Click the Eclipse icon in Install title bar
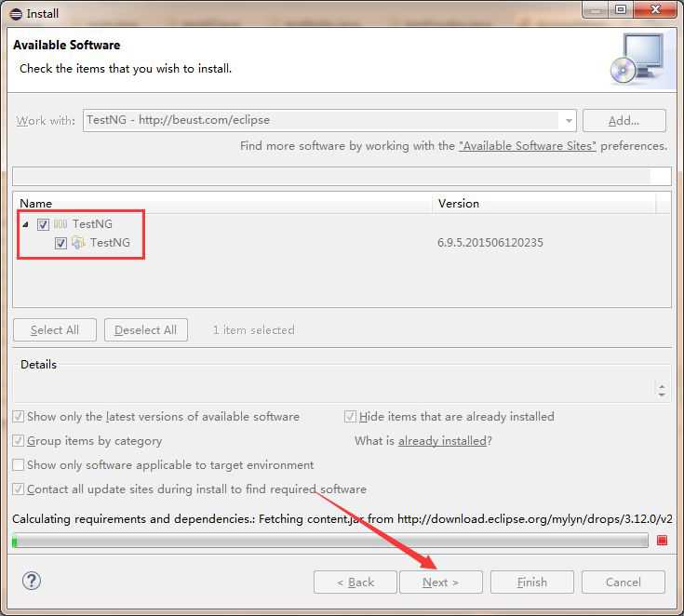 coord(16,14)
